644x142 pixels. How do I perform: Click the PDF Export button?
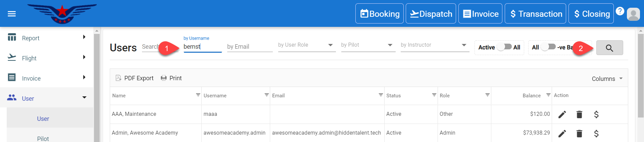coord(135,78)
